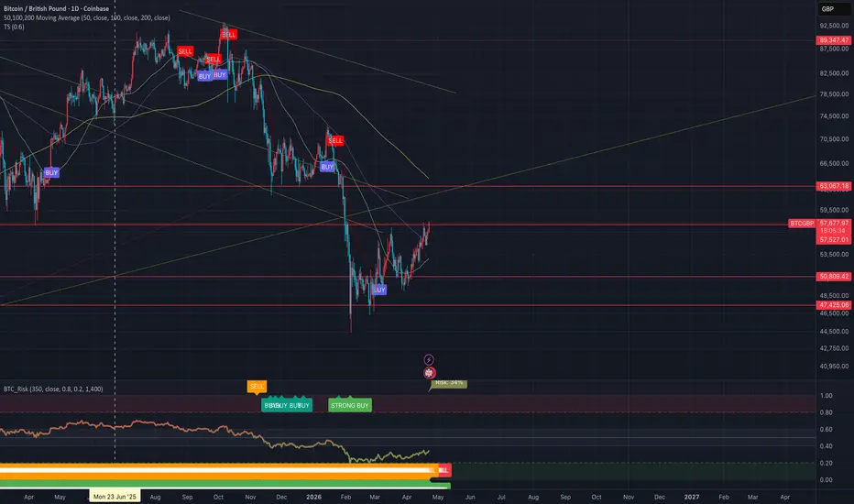Image resolution: width=854 pixels, height=504 pixels.
Task: Click the BTCGBP symbol tag
Action: point(802,224)
